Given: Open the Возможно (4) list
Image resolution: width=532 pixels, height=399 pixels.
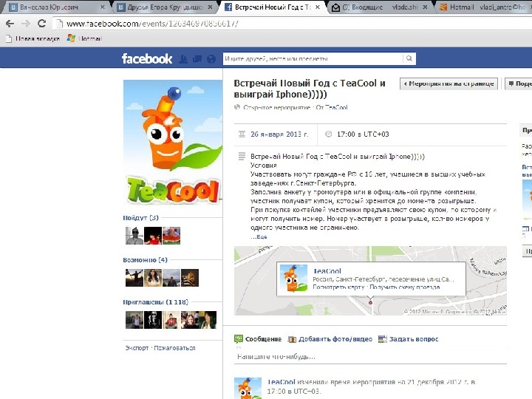Looking at the screenshot, I should [x=145, y=260].
